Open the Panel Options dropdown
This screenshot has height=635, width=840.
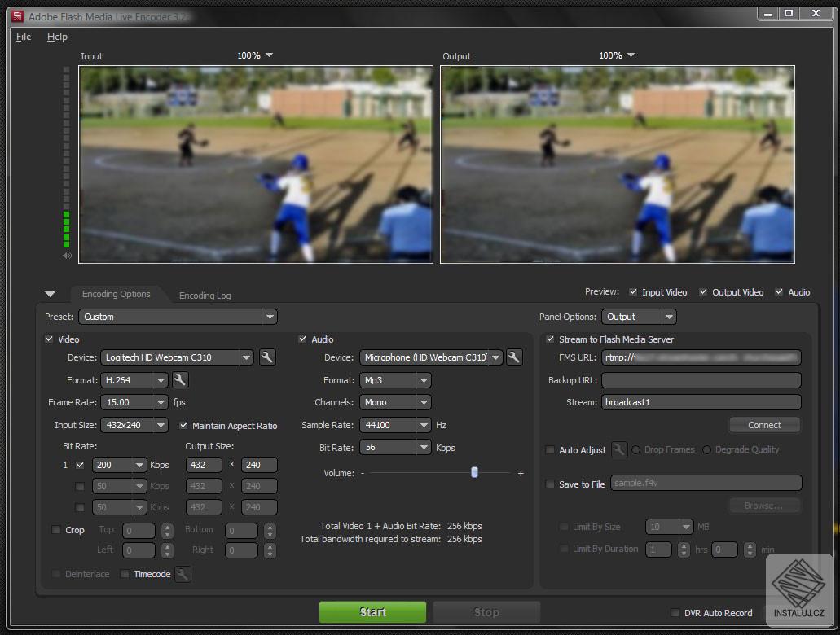[639, 317]
